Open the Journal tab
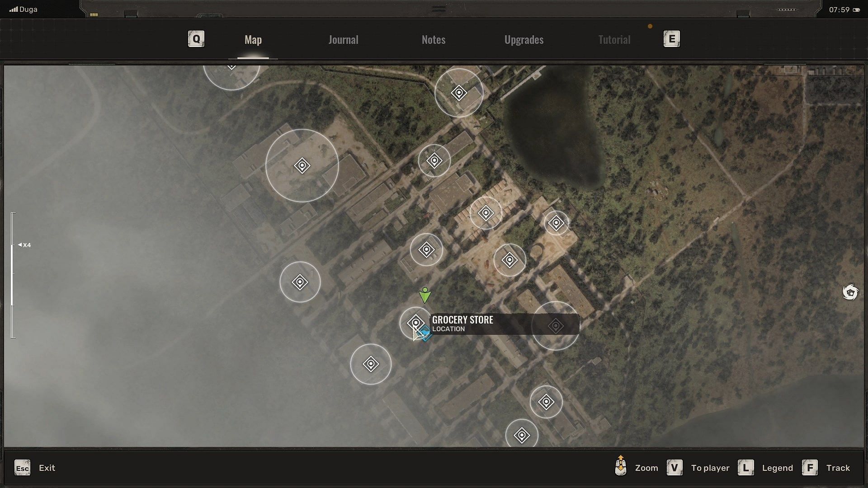This screenshot has width=868, height=488. pos(344,39)
